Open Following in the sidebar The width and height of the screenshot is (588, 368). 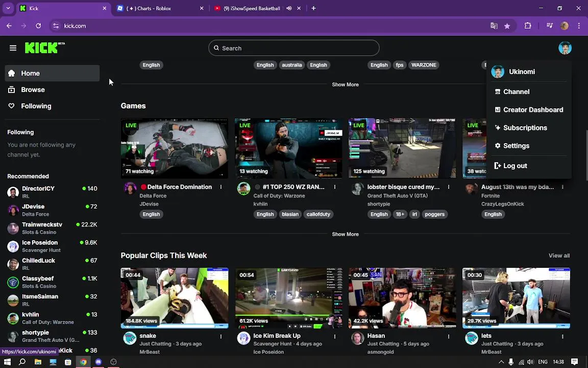point(52,106)
